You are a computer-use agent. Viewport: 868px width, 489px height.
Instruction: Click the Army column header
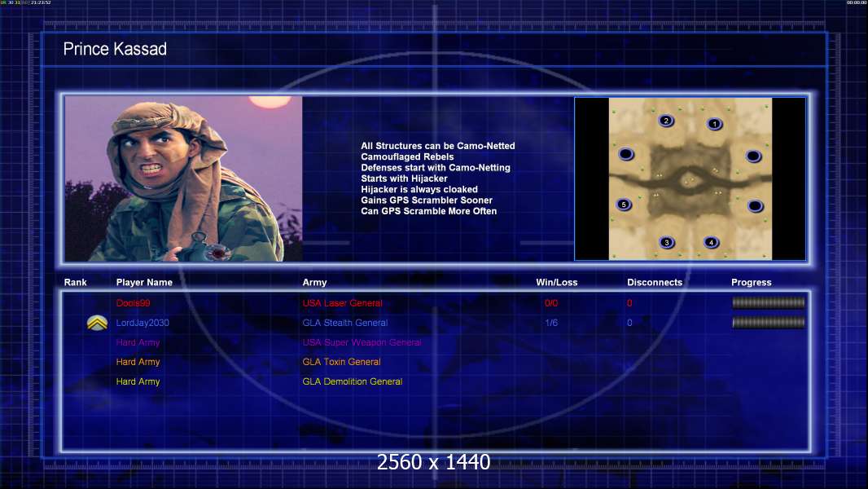314,283
